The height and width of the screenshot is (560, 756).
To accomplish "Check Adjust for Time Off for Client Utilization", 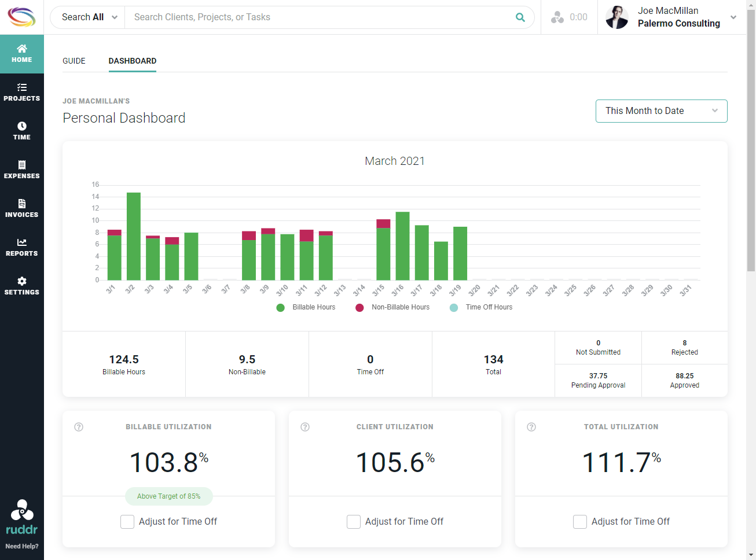I will point(354,521).
